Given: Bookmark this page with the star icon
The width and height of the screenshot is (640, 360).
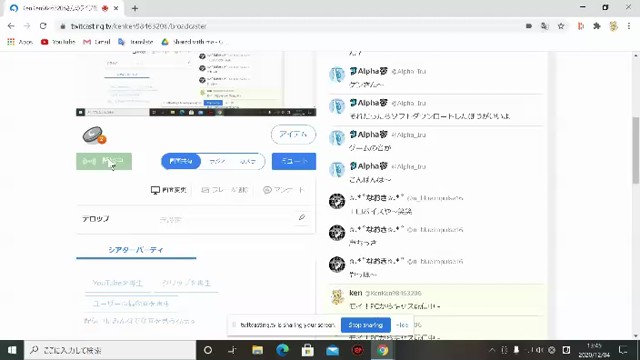Looking at the screenshot, I should click(561, 26).
